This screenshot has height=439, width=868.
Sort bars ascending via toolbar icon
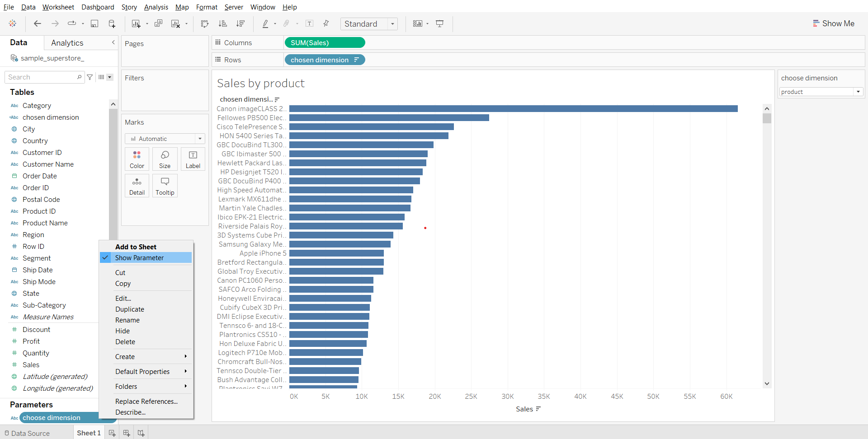[x=222, y=24]
